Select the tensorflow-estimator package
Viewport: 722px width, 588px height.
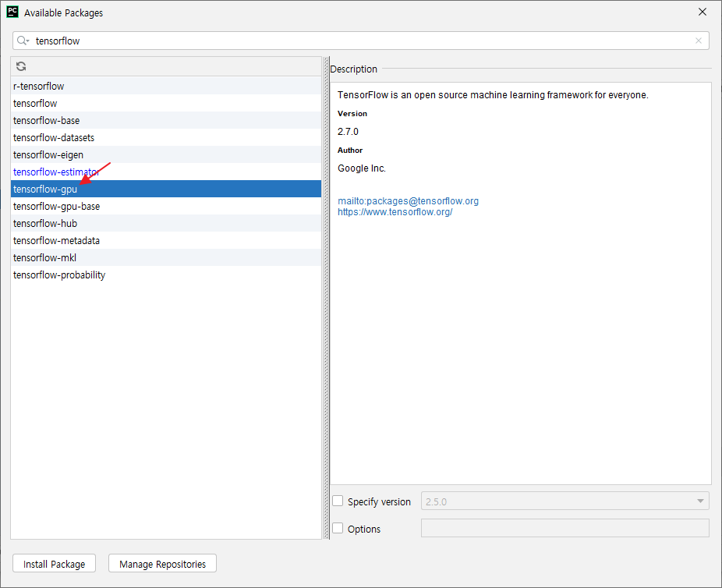166,172
